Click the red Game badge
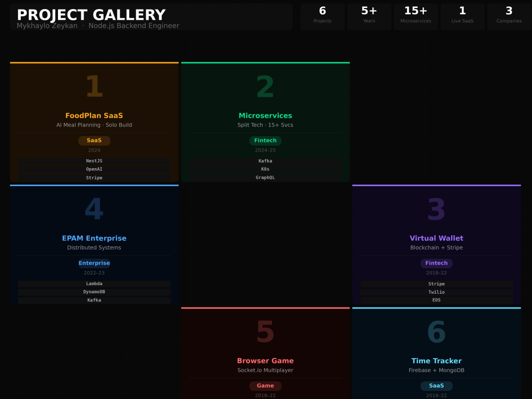Image resolution: width=532 pixels, height=399 pixels. tap(265, 386)
